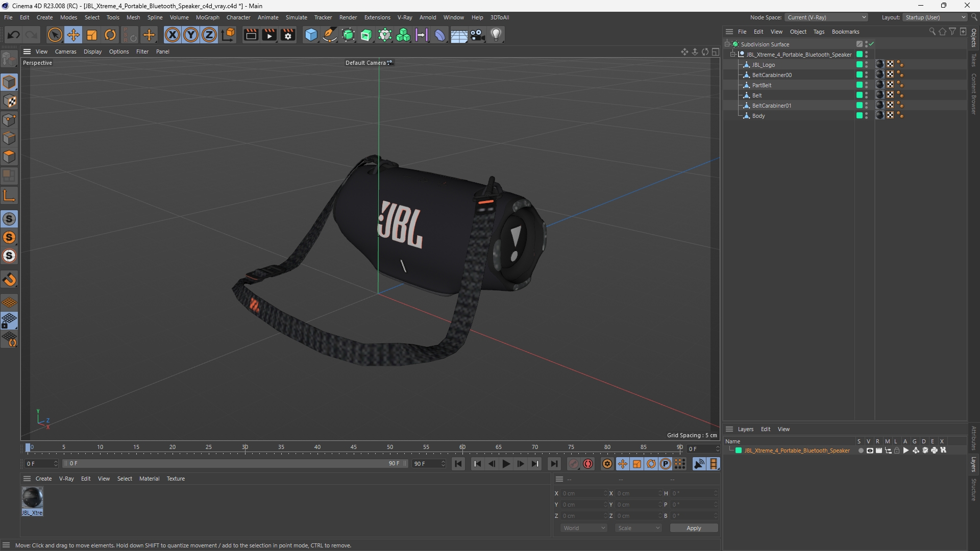980x551 pixels.
Task: Click the current frame field stepper arrows
Action: 56,464
